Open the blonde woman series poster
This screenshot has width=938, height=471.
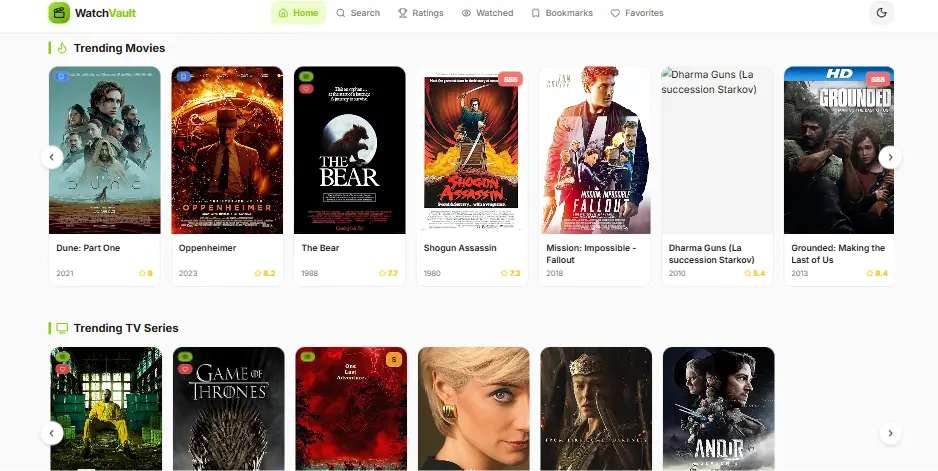click(474, 409)
